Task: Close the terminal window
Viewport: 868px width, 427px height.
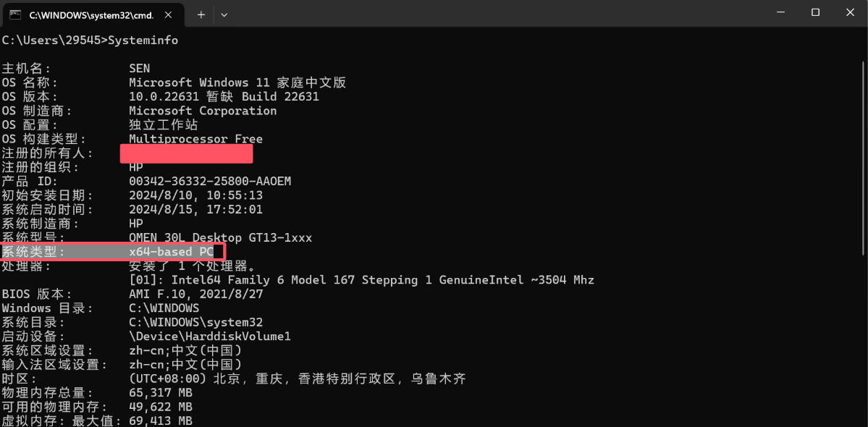Action: pos(849,12)
